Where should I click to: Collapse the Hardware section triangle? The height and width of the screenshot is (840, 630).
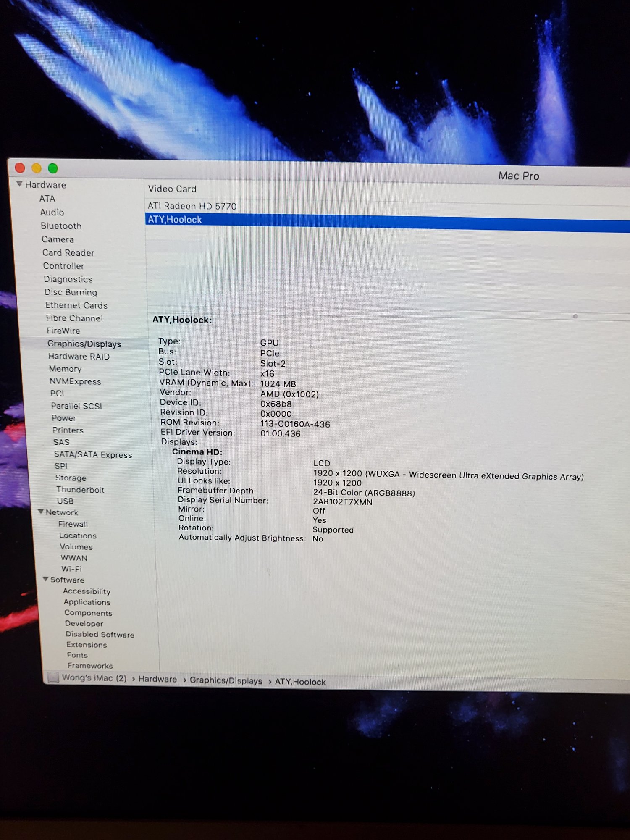point(19,184)
